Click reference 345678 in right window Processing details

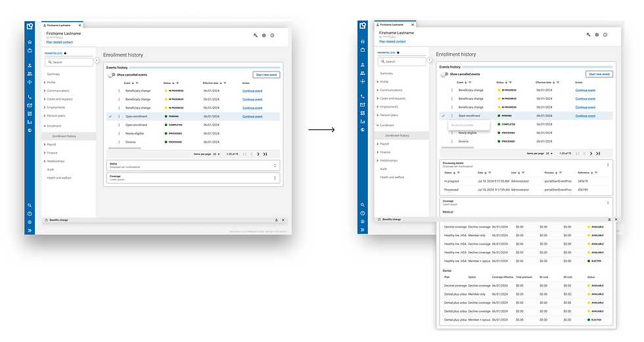[583, 181]
